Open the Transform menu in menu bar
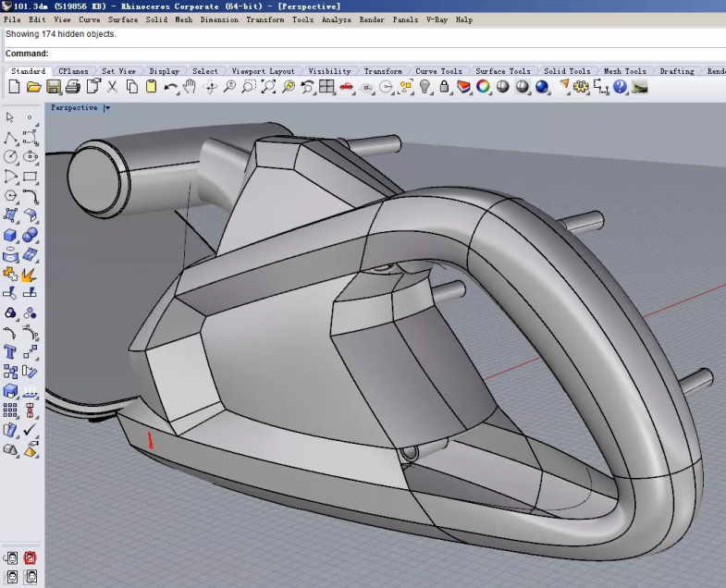The image size is (726, 588). click(x=265, y=19)
